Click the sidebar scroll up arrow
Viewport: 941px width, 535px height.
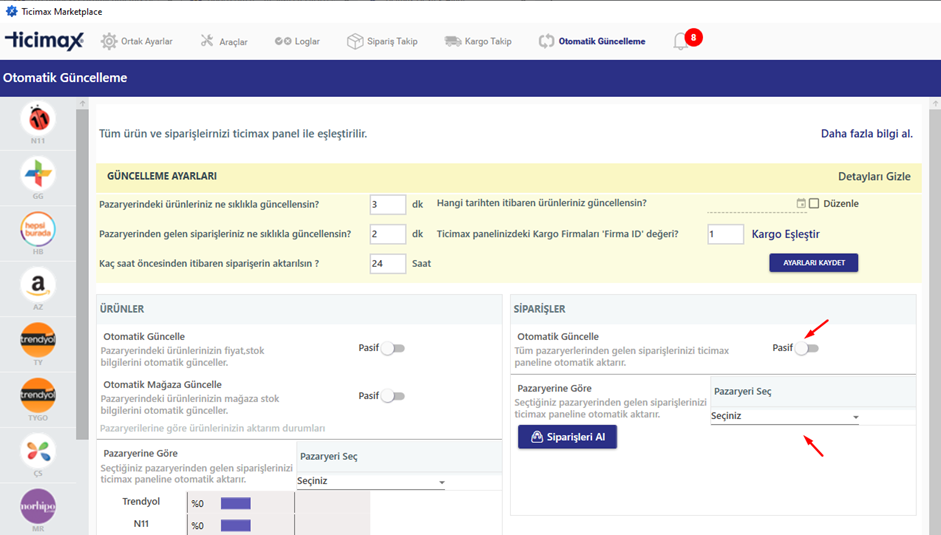tap(82, 104)
